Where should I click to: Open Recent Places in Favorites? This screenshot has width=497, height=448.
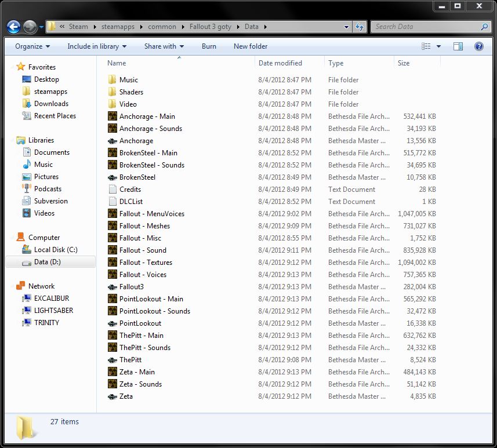tap(55, 116)
